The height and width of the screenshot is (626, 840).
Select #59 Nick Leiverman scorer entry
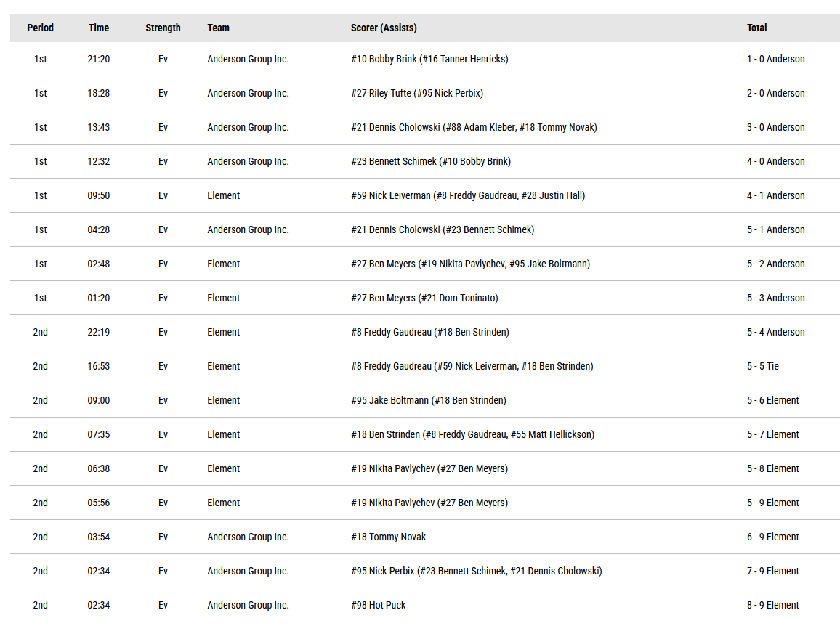(x=468, y=195)
